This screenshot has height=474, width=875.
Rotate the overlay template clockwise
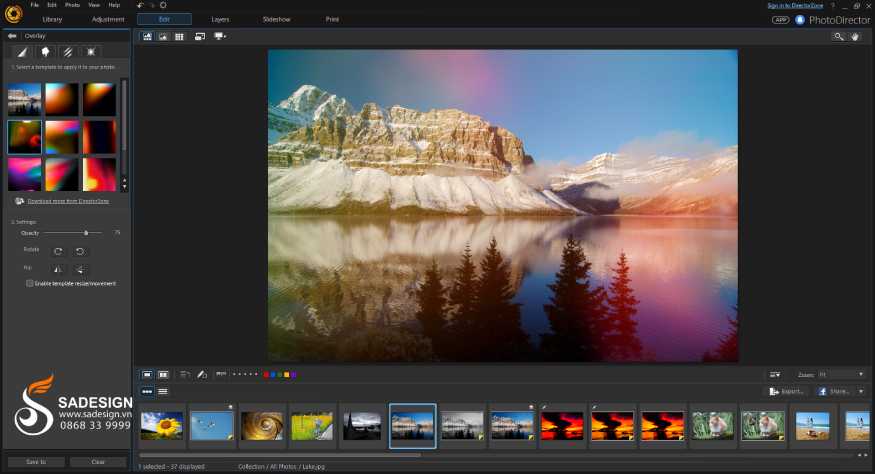pyautogui.click(x=58, y=251)
